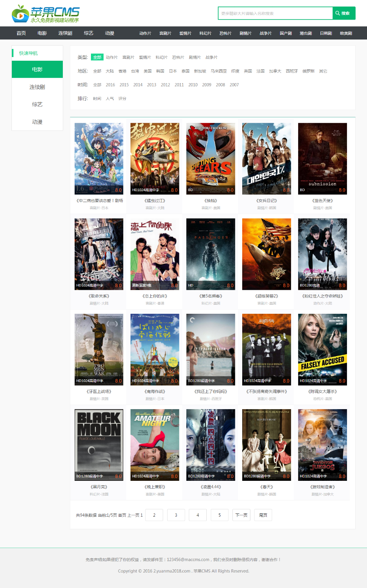Open the 凌晨4:44 movie poster
Screen dimensions: 367x588
[x=210, y=445]
